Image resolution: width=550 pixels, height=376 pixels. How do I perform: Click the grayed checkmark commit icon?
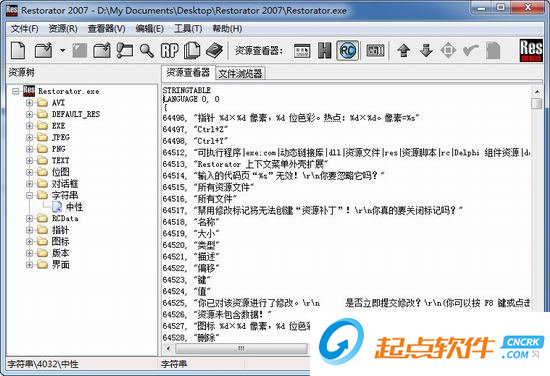[470, 51]
